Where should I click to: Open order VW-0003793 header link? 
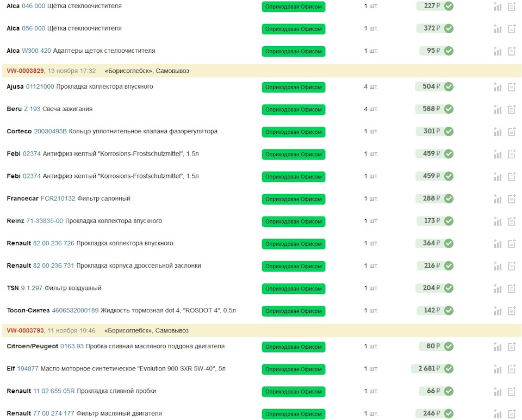pyautogui.click(x=26, y=330)
